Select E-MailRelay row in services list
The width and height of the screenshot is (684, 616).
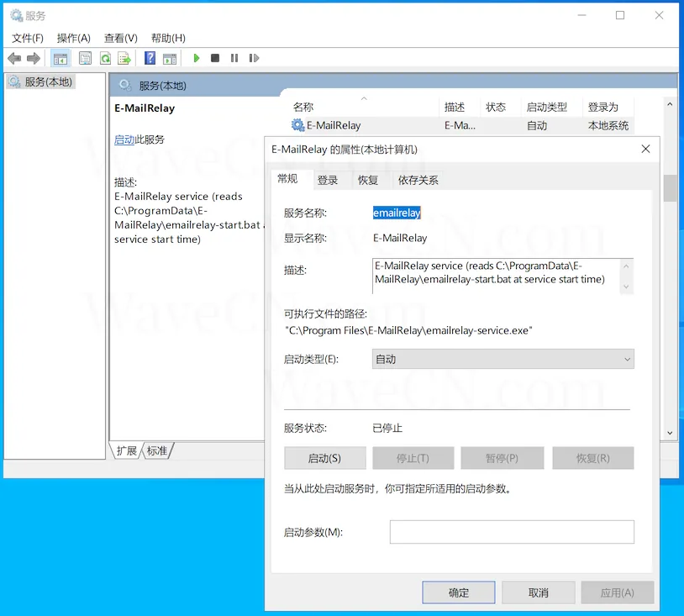461,125
